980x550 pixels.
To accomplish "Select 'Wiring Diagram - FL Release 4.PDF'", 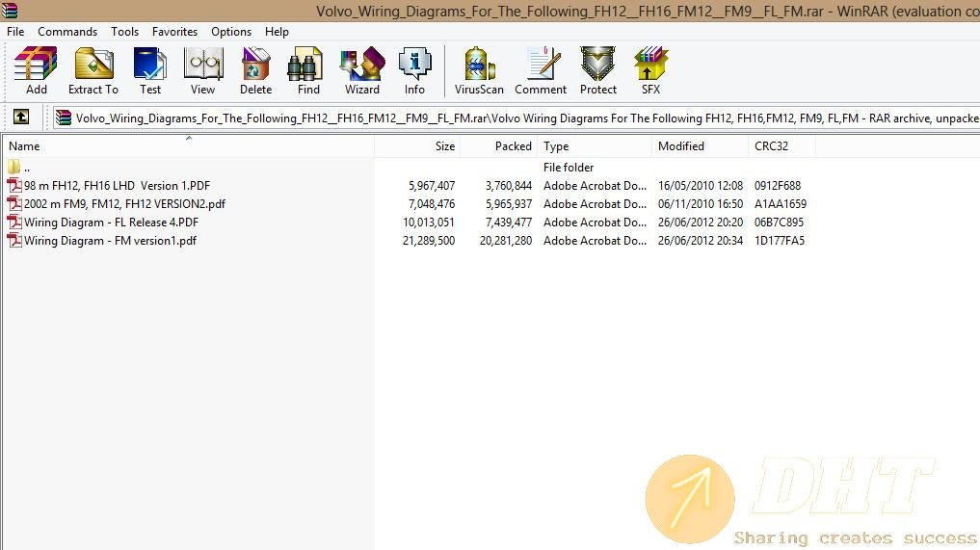I will (111, 222).
